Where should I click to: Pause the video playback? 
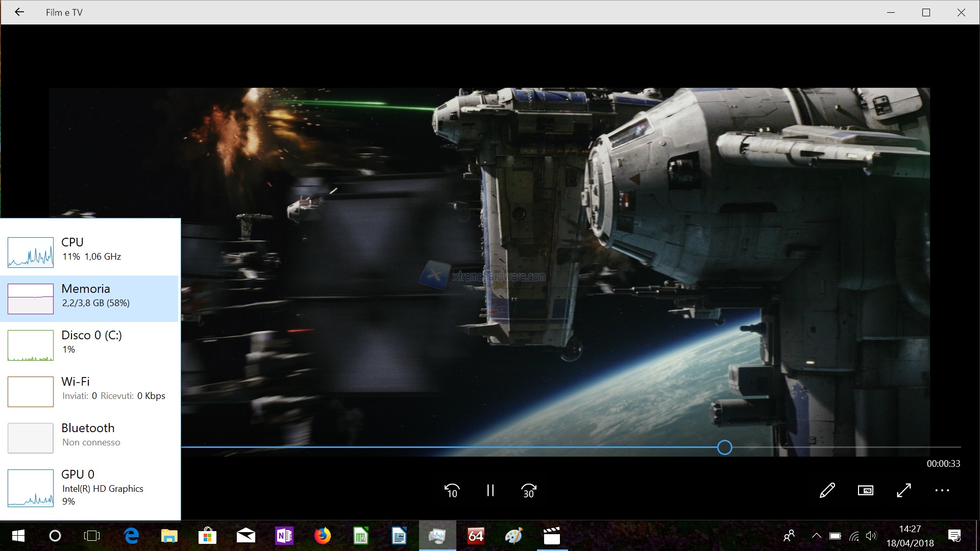pos(490,490)
